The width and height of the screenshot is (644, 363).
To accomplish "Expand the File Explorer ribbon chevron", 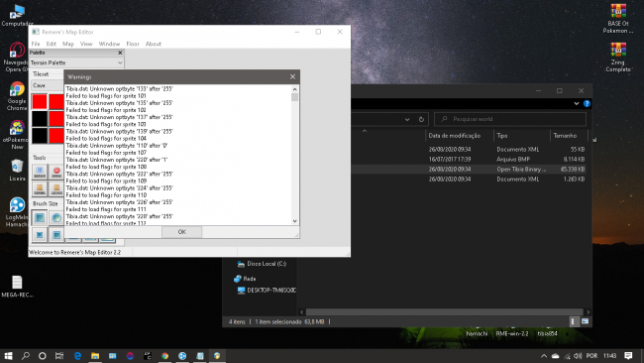I will (x=576, y=103).
